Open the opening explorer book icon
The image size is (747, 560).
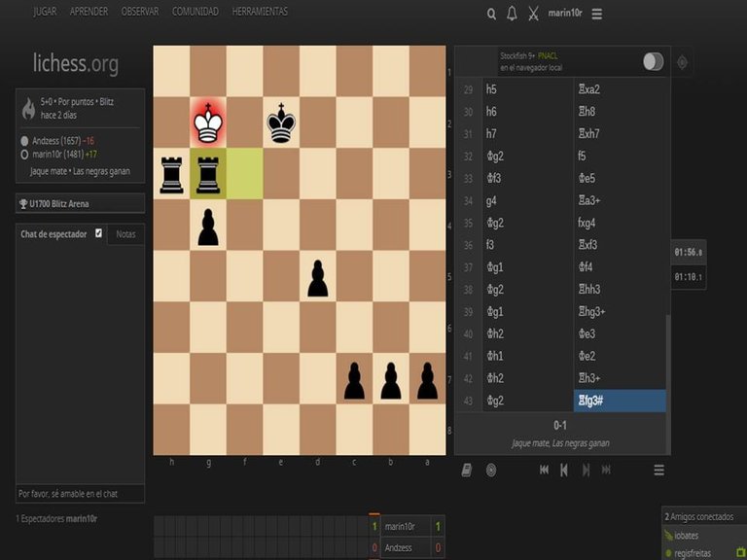point(467,470)
